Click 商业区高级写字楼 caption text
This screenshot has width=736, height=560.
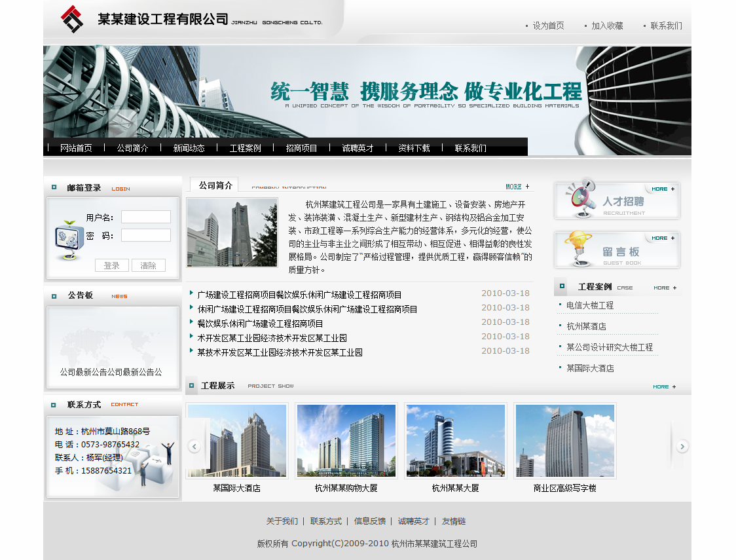[564, 488]
